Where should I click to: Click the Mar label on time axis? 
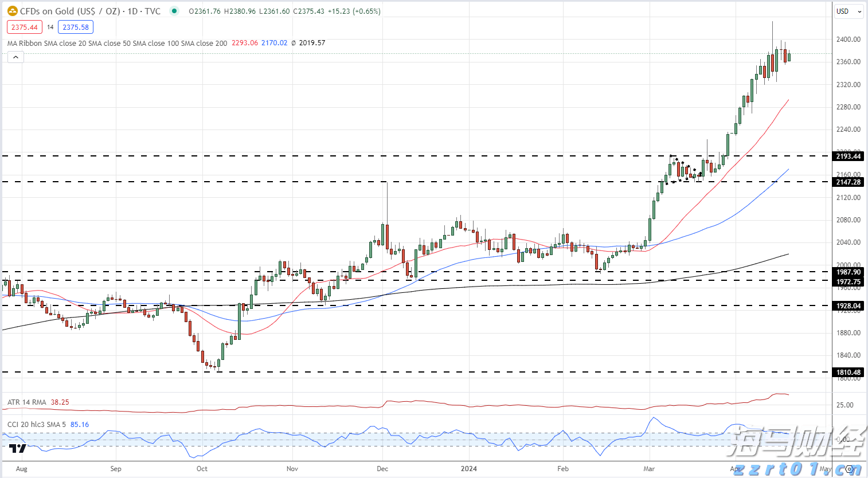[649, 469]
